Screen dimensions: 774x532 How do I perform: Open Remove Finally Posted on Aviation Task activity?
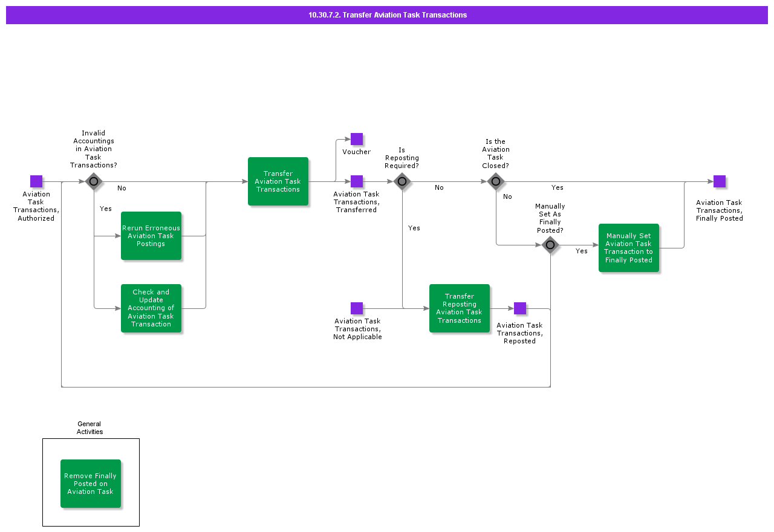(x=91, y=484)
